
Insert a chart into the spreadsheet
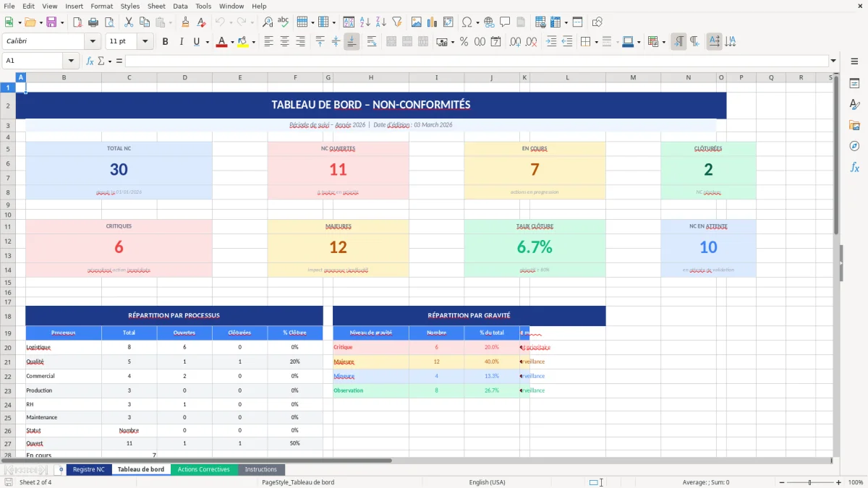pyautogui.click(x=433, y=22)
